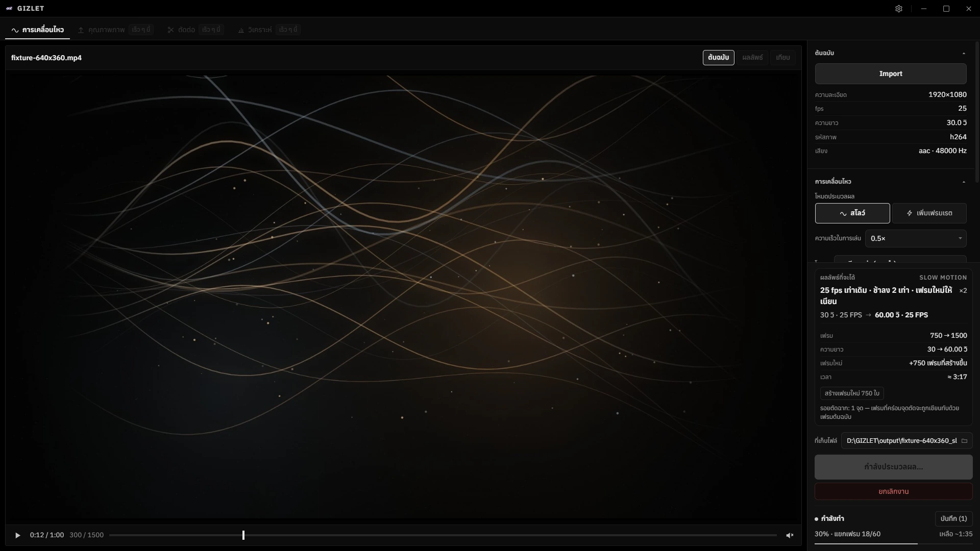Choose the สโลว์ processing mode

(x=852, y=213)
